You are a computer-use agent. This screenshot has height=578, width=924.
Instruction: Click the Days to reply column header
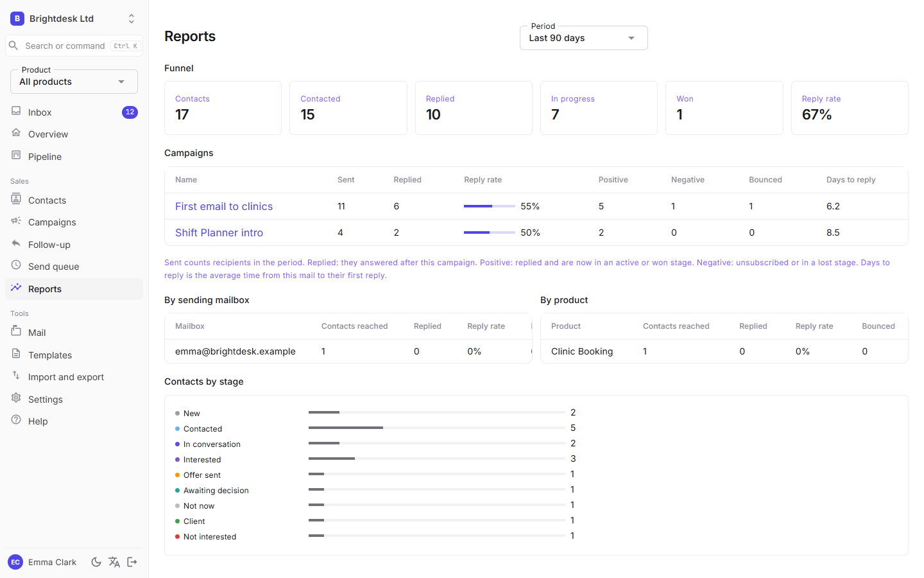coord(851,180)
